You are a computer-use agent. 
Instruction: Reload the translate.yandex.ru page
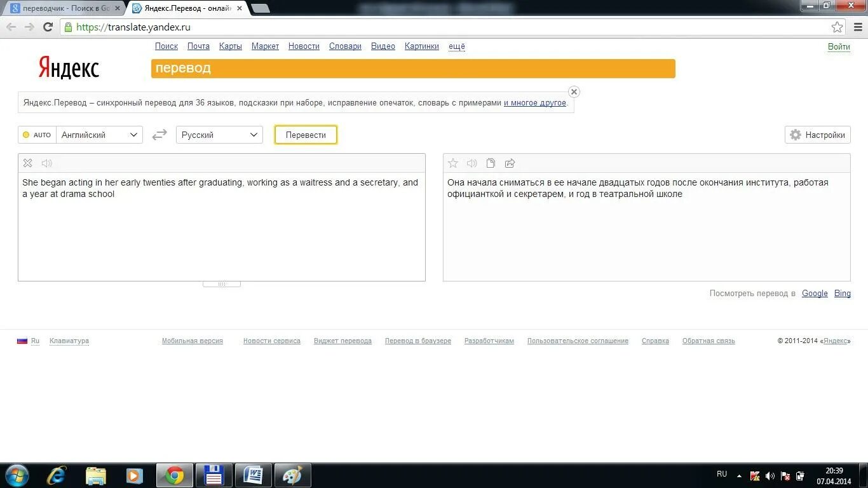(x=48, y=27)
